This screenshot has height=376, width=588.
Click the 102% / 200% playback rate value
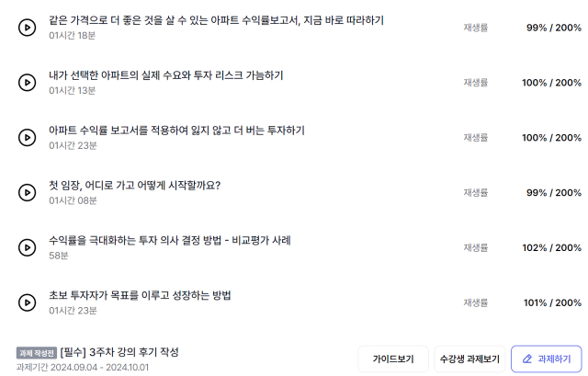[x=551, y=247]
